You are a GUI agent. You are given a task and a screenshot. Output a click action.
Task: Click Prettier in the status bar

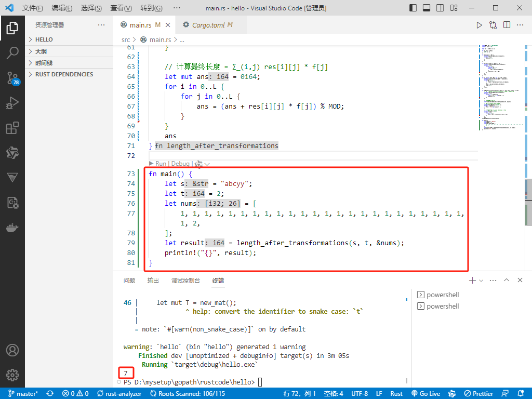click(478, 394)
